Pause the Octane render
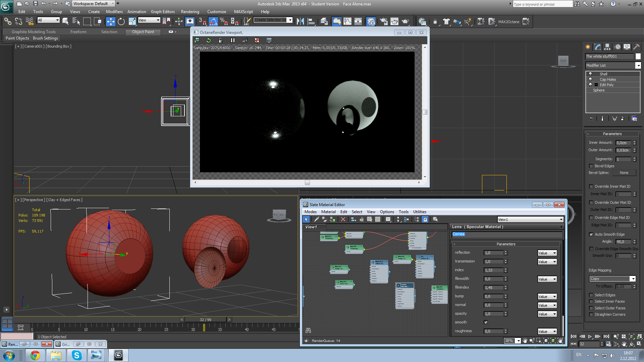644x362 pixels. 232,40
